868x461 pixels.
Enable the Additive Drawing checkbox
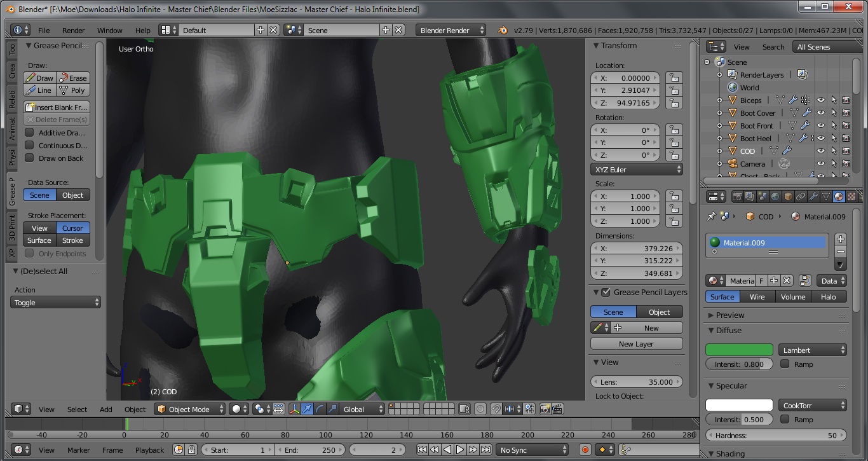[x=29, y=133]
